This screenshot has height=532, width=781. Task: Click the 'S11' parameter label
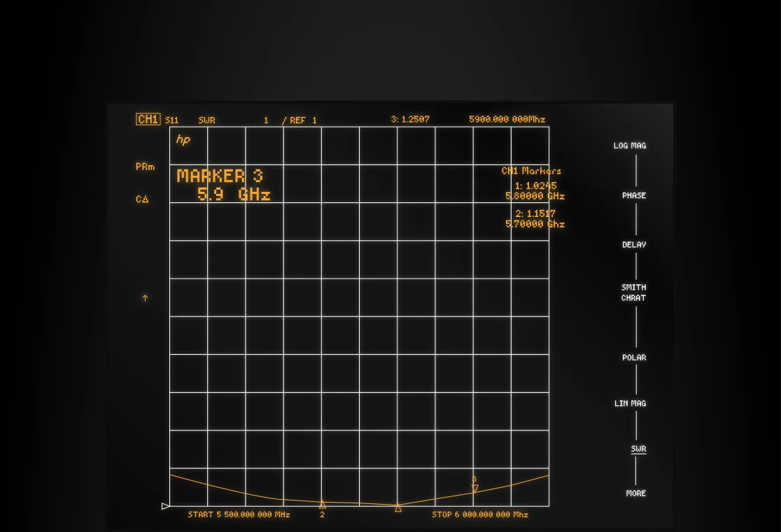pyautogui.click(x=171, y=120)
